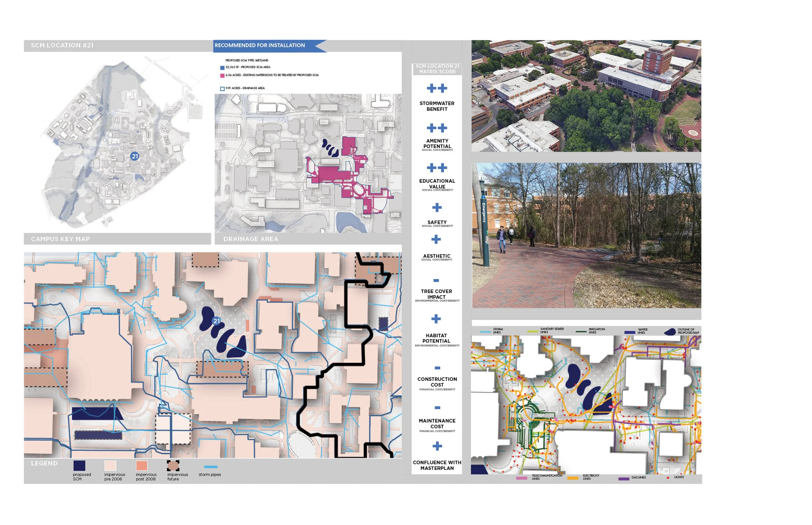Screen dimensions: 812x525
Task: Click the pink existing impervious legend square
Action: (222, 76)
